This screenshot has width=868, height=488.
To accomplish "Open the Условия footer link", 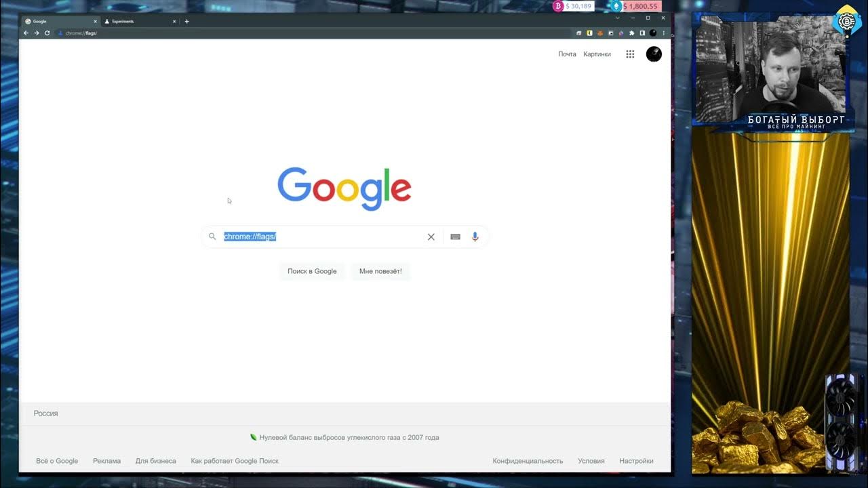I will [x=591, y=461].
